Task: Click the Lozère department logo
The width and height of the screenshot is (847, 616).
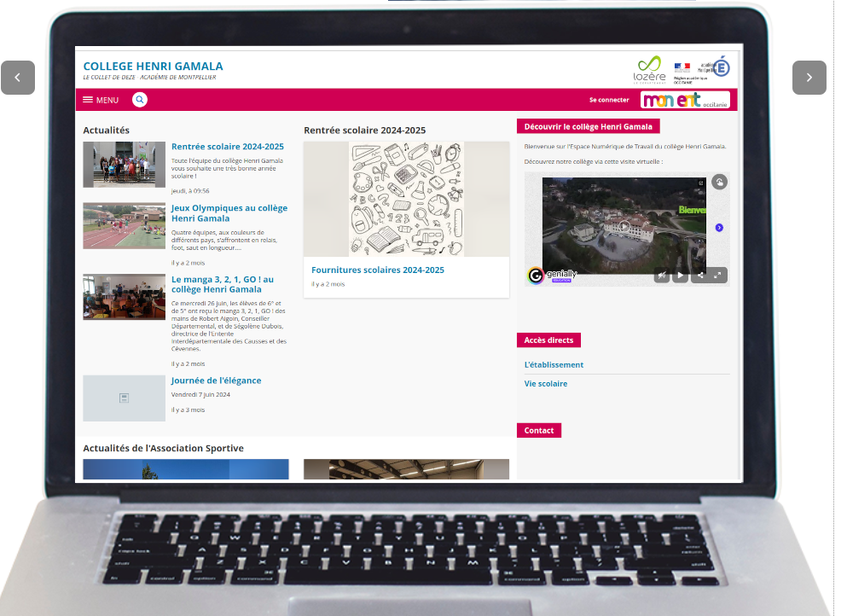Action: point(649,68)
